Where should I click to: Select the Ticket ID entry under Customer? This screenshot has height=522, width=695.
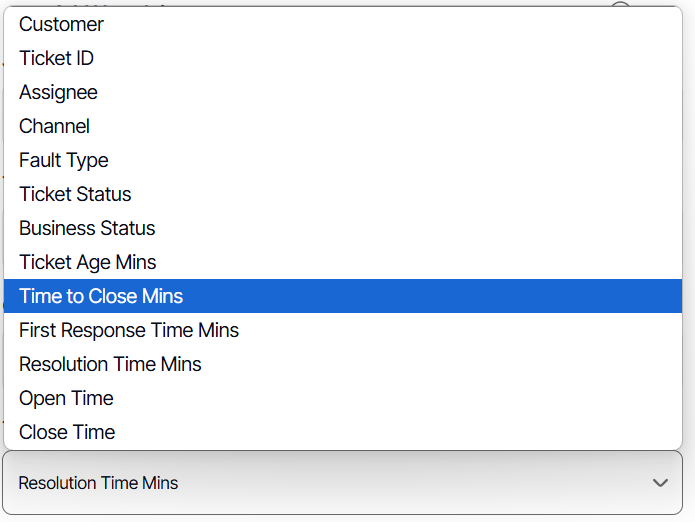click(x=56, y=58)
